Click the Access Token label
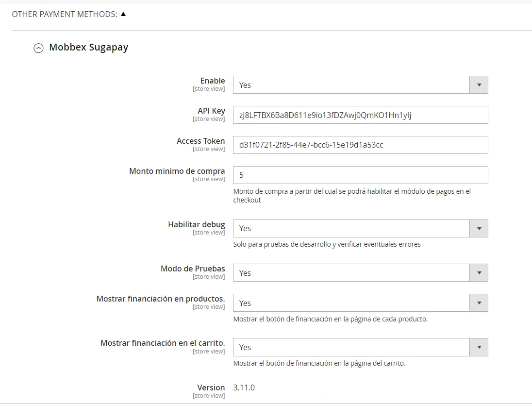 tap(201, 141)
